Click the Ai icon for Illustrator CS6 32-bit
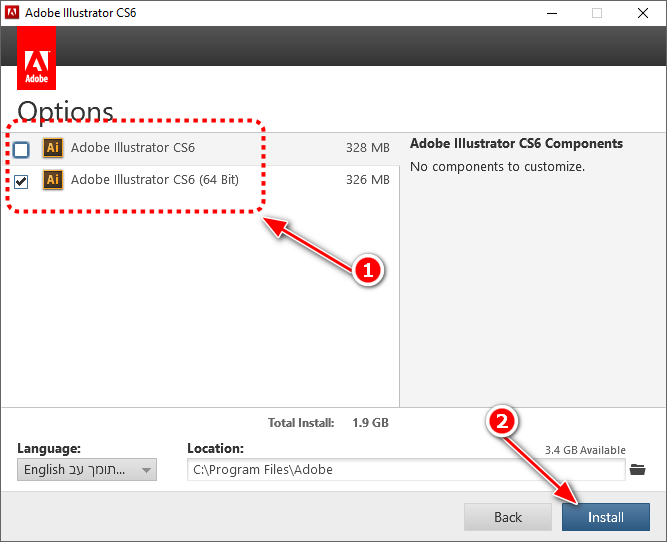Viewport: 667px width, 542px height. pyautogui.click(x=53, y=149)
